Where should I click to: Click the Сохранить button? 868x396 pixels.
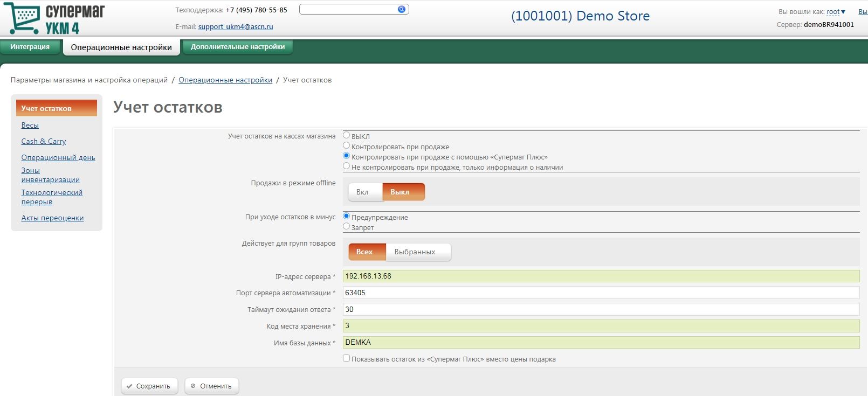[149, 386]
